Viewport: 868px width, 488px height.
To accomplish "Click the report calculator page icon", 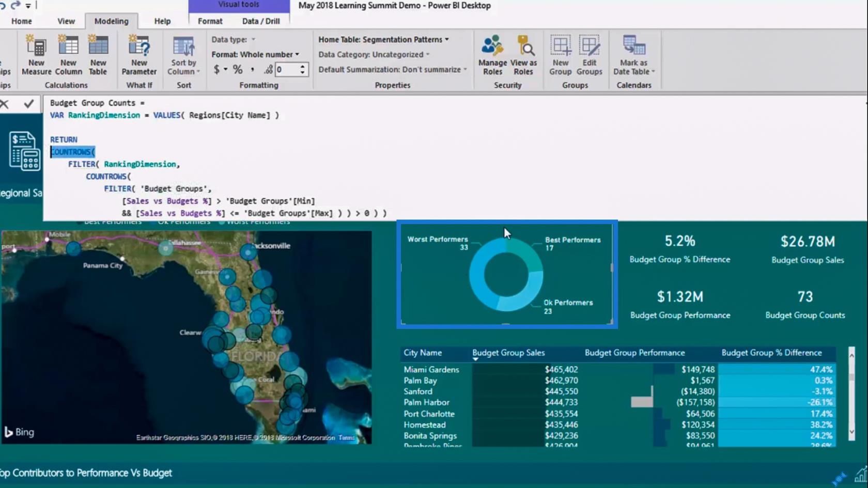I will pos(24,151).
